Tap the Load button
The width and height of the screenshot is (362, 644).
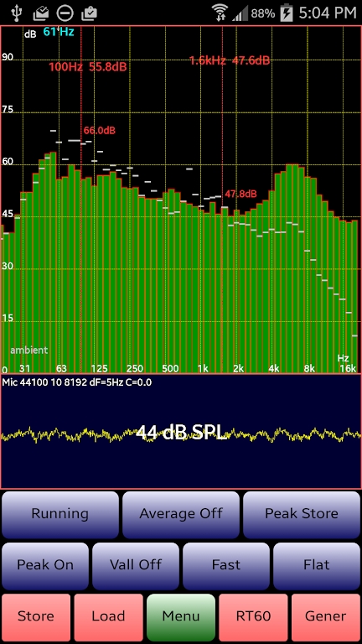(108, 616)
